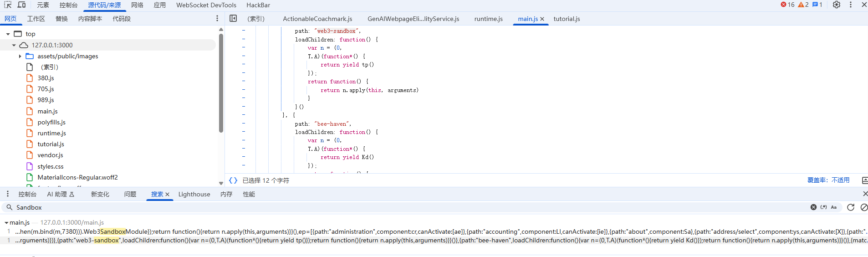Select the 内容脚本 navigator tab

(90, 19)
